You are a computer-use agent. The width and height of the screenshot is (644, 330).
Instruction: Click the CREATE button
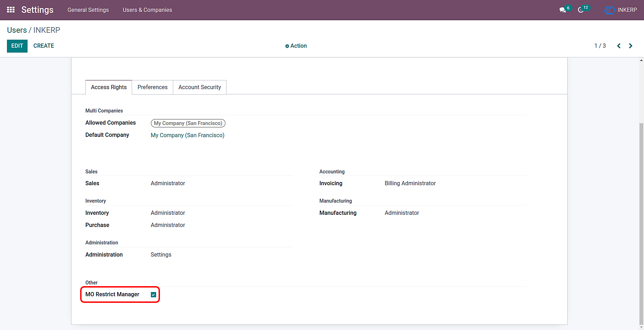[x=44, y=46]
